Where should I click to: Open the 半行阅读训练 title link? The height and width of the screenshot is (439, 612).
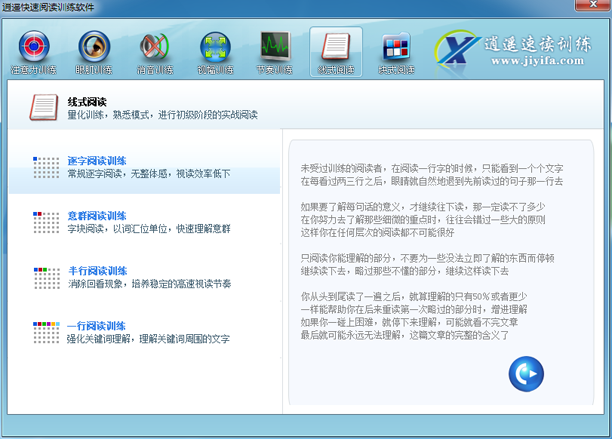pos(96,270)
